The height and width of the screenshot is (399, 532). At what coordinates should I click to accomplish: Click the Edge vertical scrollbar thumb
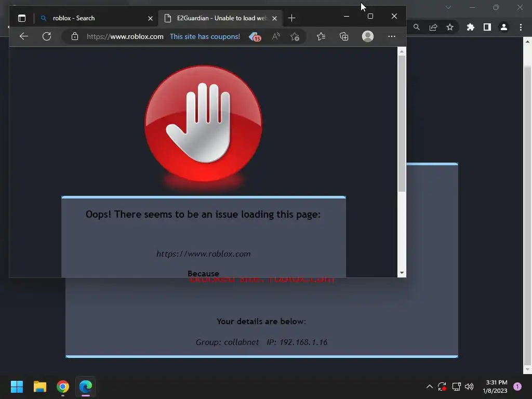(402, 124)
